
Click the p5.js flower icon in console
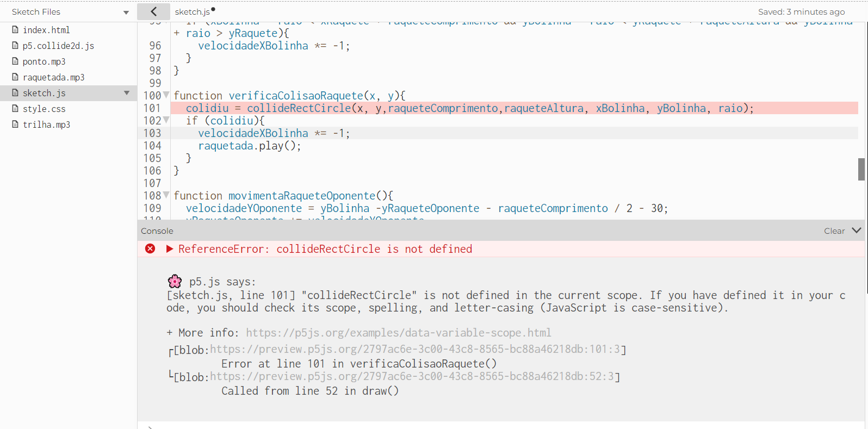coord(175,281)
